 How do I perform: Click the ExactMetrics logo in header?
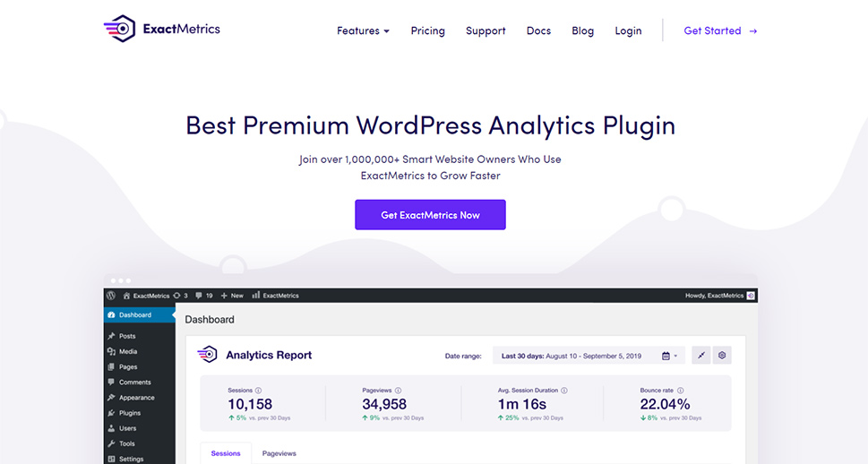(161, 29)
